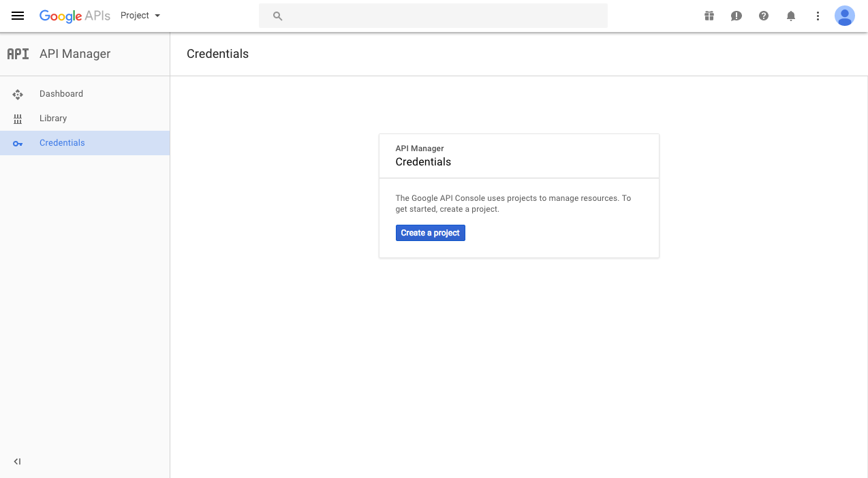Screen dimensions: 868x478
Task: Click the 'API Manager' card subtitle
Action: click(420, 148)
